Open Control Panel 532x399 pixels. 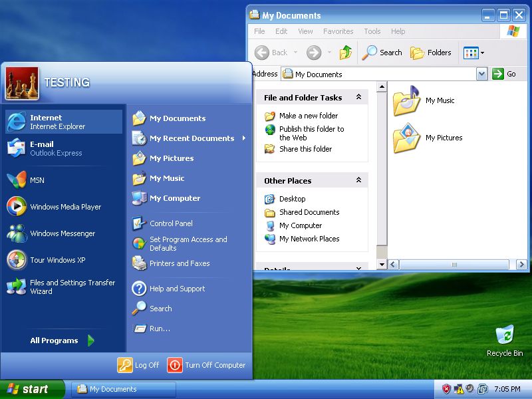tap(190, 223)
